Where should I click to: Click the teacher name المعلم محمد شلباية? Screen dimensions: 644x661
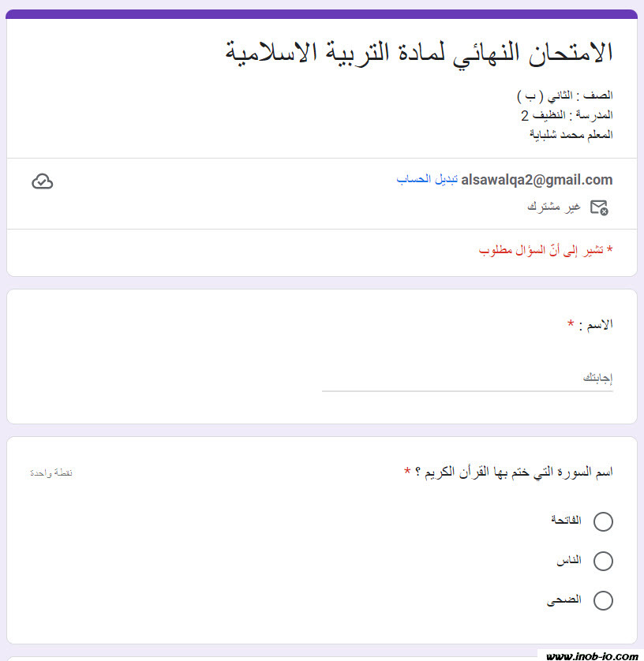[571, 134]
